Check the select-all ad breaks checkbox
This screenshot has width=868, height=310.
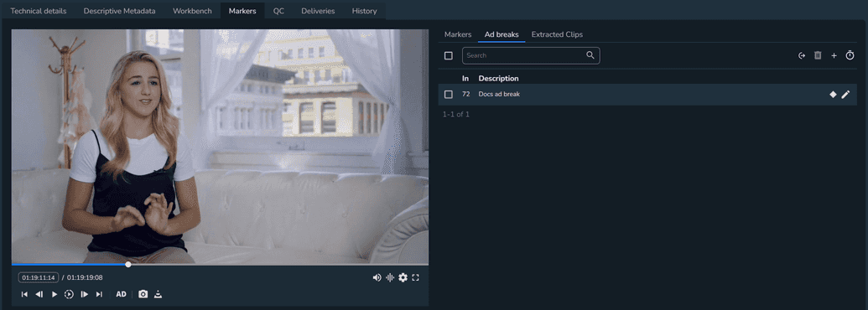(449, 56)
